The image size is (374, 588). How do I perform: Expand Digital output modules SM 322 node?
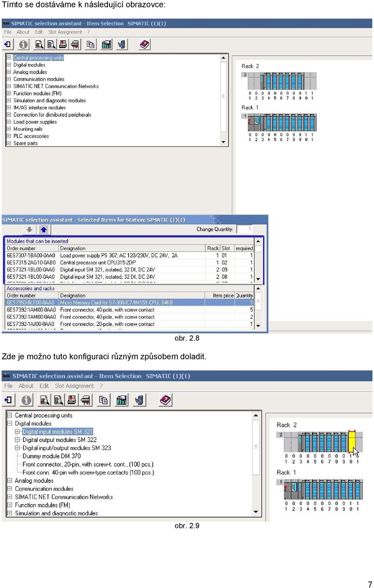17,440
